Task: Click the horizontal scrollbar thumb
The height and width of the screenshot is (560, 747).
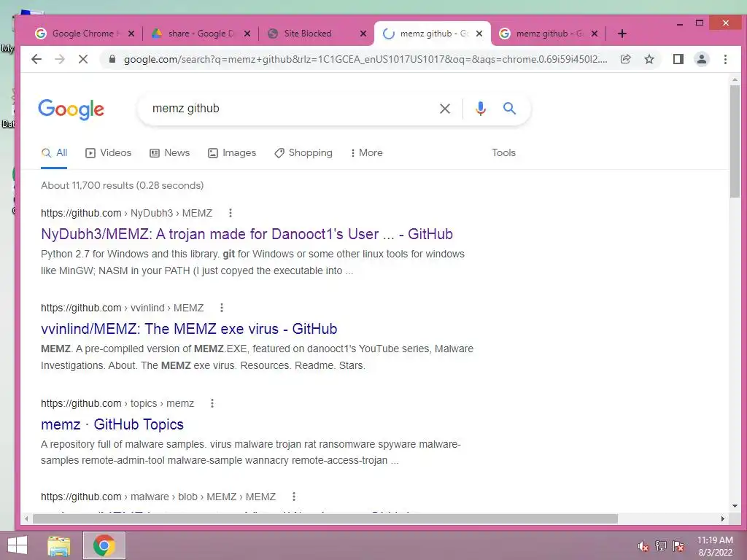Action: [325, 518]
